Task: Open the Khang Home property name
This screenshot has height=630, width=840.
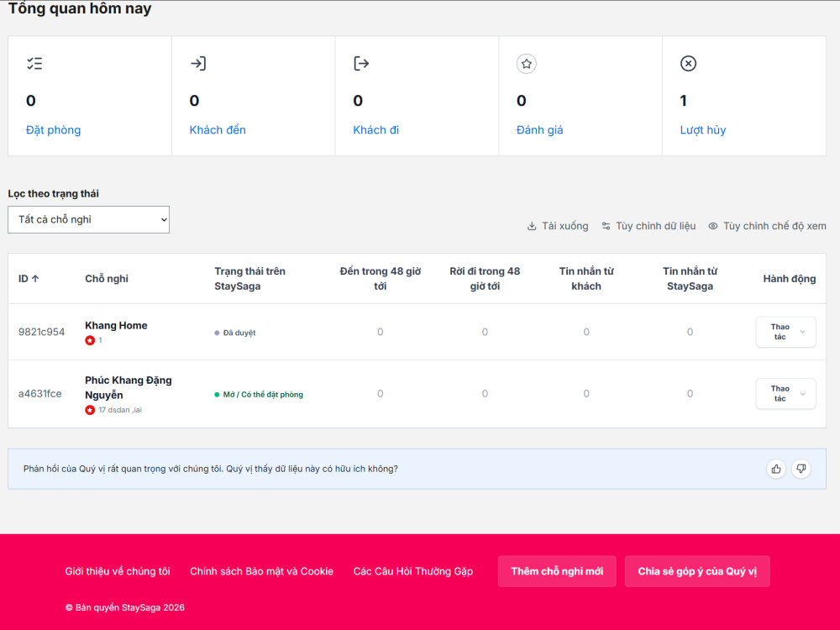Action: [116, 326]
